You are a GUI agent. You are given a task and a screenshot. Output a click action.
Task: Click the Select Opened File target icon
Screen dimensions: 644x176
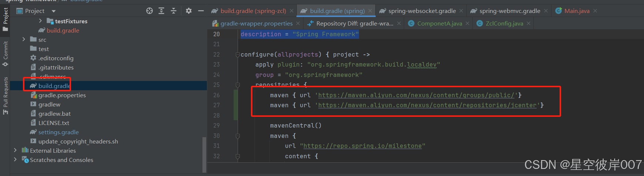150,11
